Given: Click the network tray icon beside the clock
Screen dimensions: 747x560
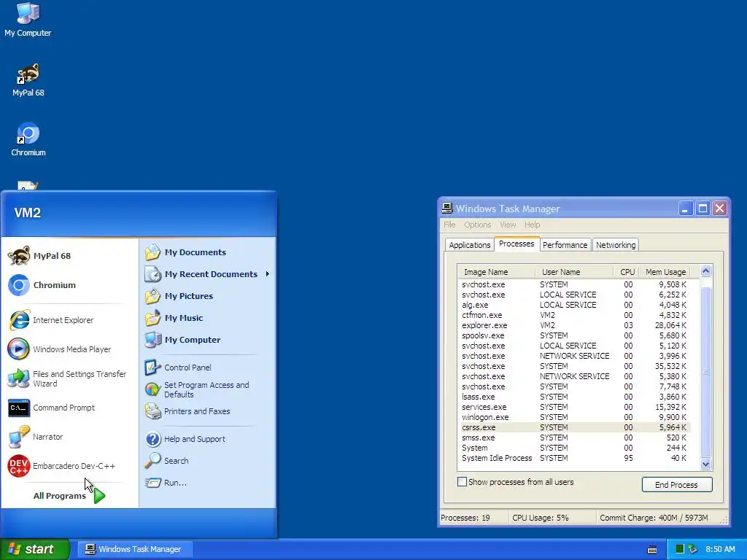Looking at the screenshot, I should (693, 549).
